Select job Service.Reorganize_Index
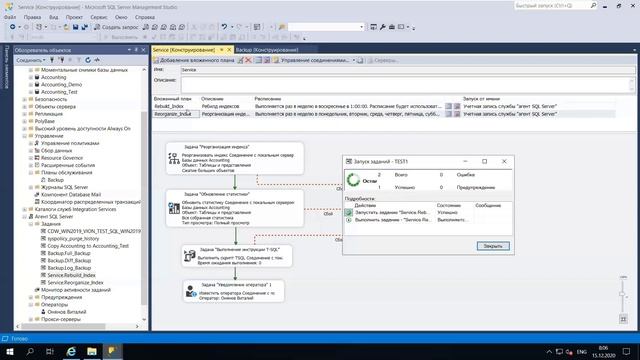The height and width of the screenshot is (360, 640). pos(75,283)
